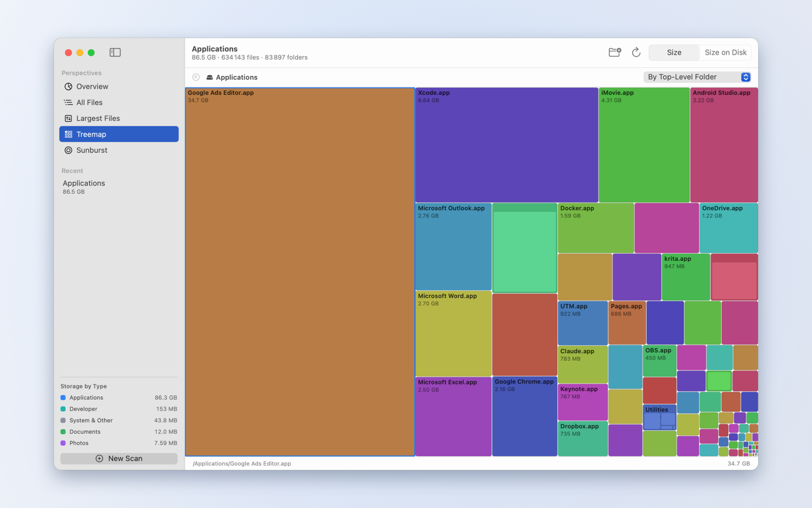Click the 634 143 files summary line

250,57
